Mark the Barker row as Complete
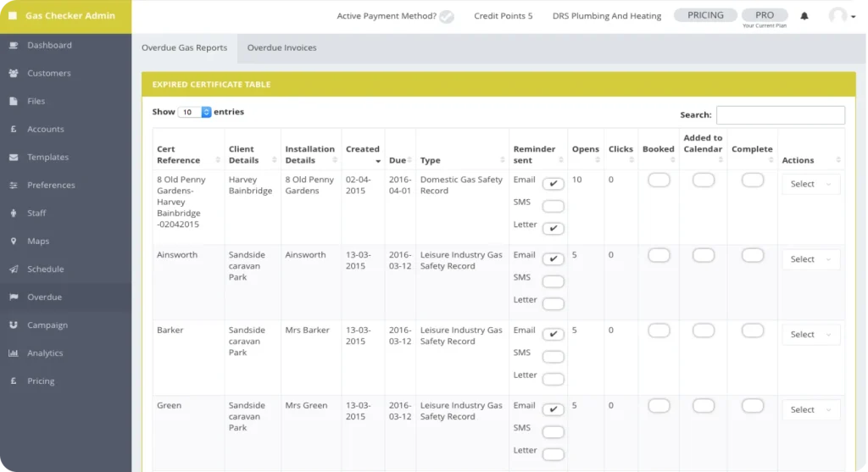Screen dimensions: 868x472 point(752,330)
